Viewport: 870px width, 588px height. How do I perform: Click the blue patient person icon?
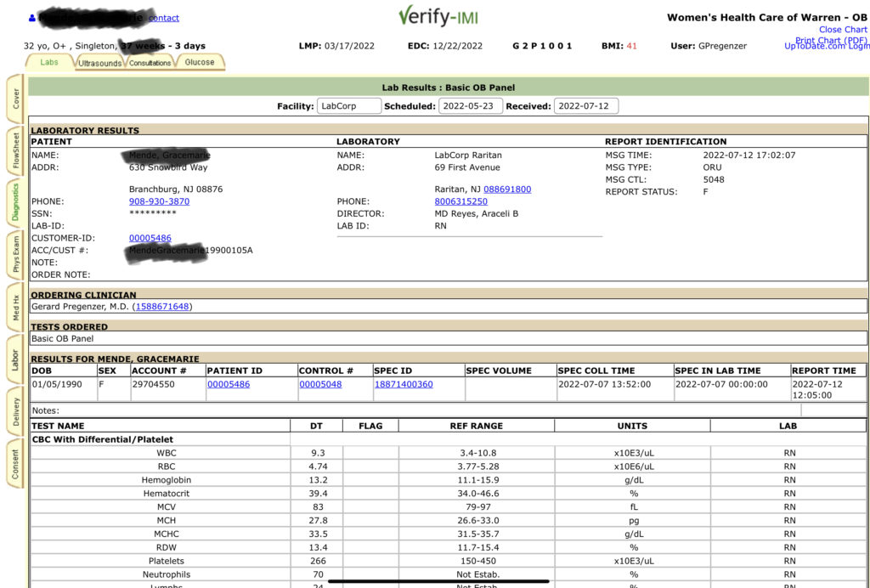point(31,19)
